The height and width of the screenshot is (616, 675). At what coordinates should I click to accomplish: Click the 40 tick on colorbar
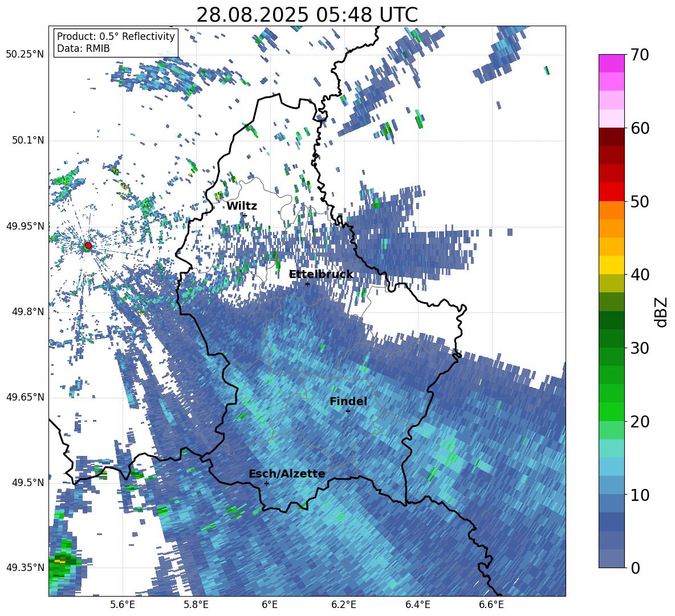(640, 275)
